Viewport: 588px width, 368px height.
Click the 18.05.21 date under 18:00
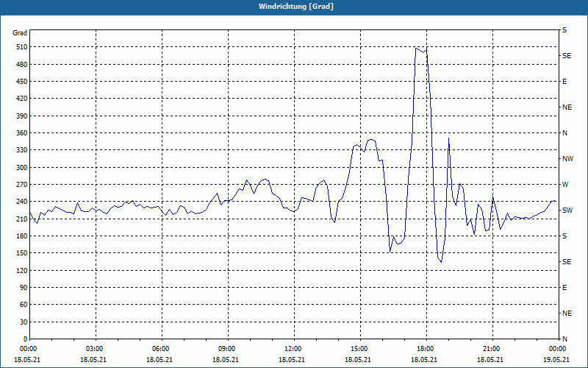423,359
